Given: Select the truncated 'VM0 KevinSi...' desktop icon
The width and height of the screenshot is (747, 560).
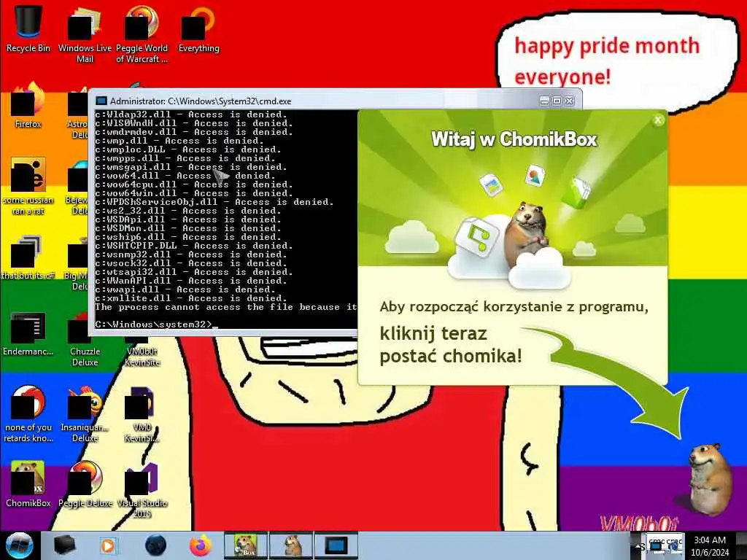Looking at the screenshot, I should [142, 414].
